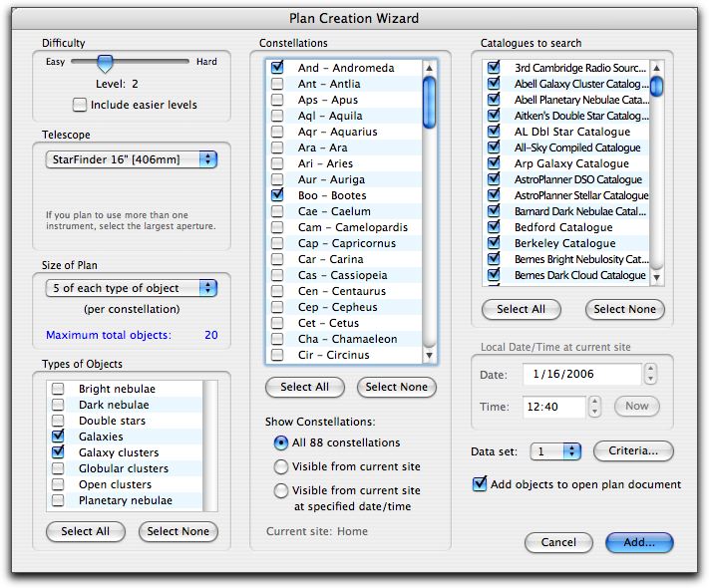Viewport: 709px width, 588px height.
Task: Cancel the Plan Creation Wizard
Action: [x=558, y=543]
